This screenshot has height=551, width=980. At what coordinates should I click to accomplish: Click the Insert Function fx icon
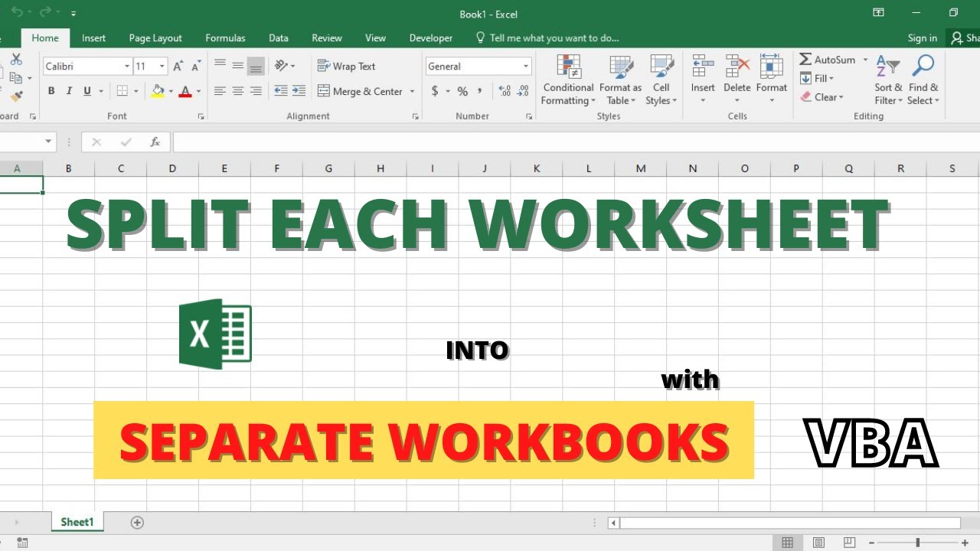(155, 142)
